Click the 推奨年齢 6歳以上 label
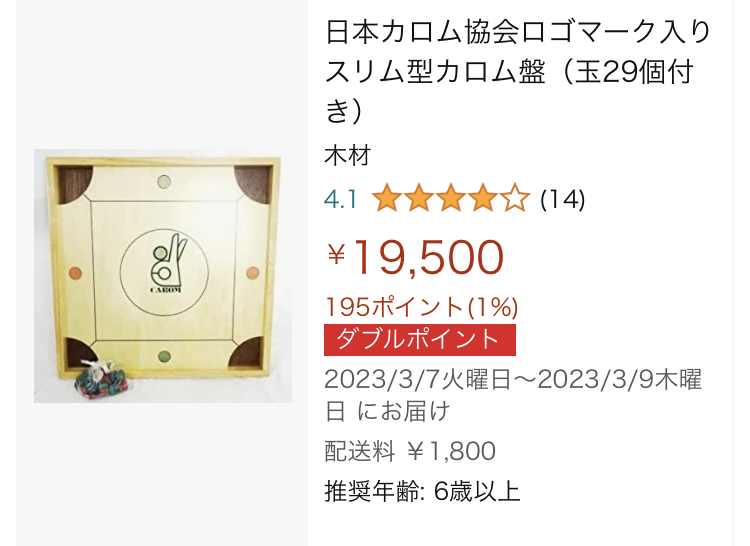 point(422,491)
